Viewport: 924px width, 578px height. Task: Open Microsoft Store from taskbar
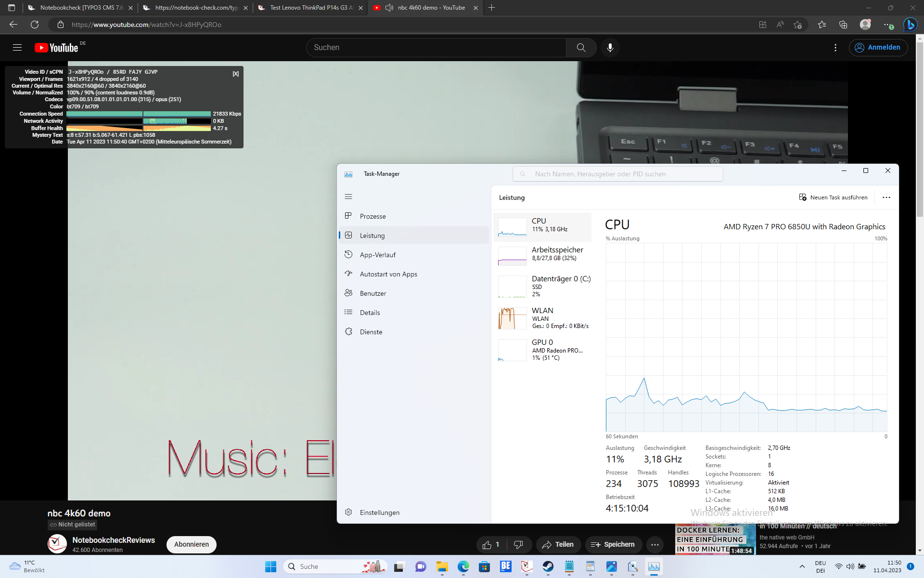point(485,566)
